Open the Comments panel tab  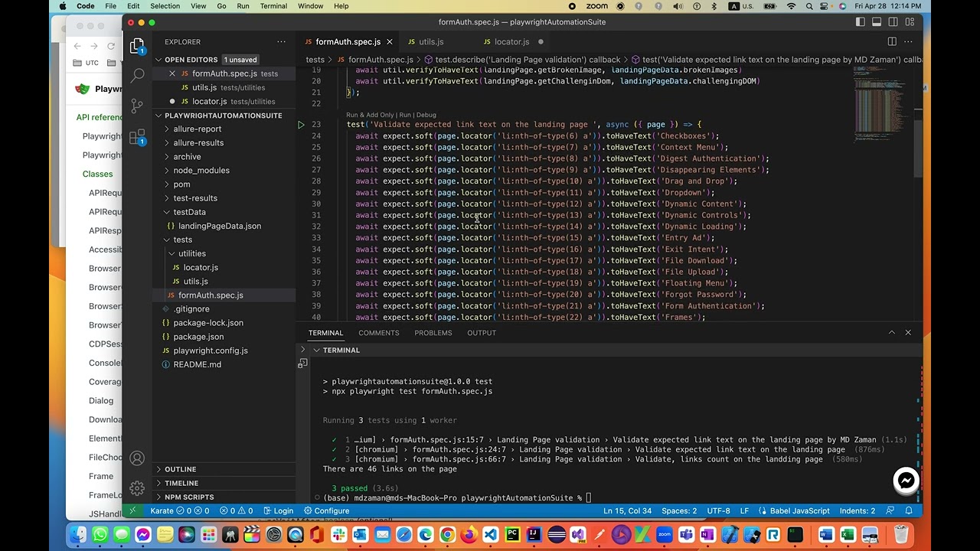pos(379,333)
